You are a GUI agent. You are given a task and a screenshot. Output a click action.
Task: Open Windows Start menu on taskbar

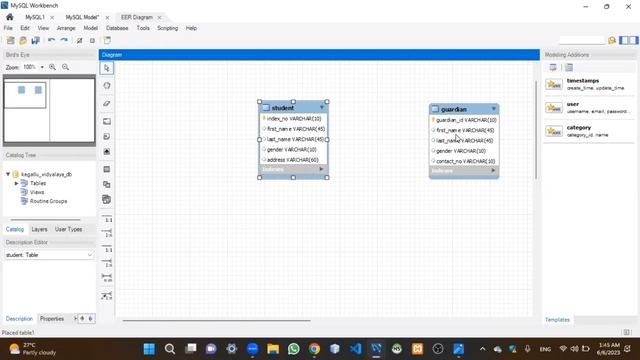point(149,349)
